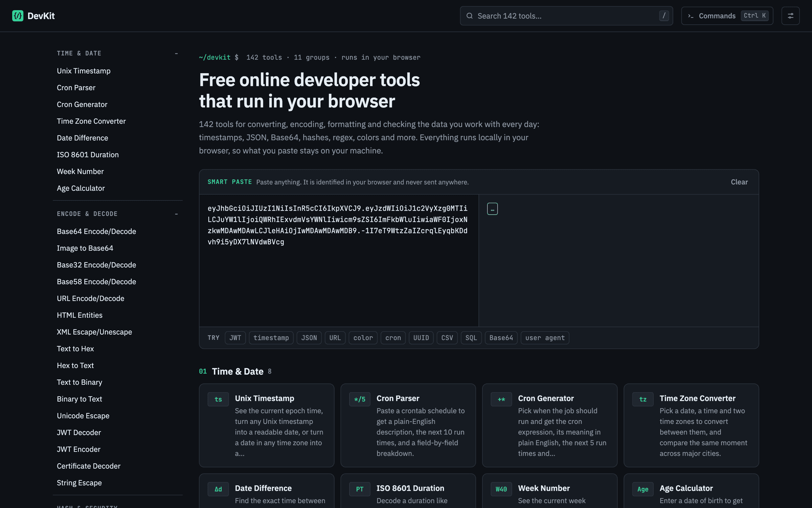812x508 pixels.
Task: Try the color sample chip
Action: [363, 338]
